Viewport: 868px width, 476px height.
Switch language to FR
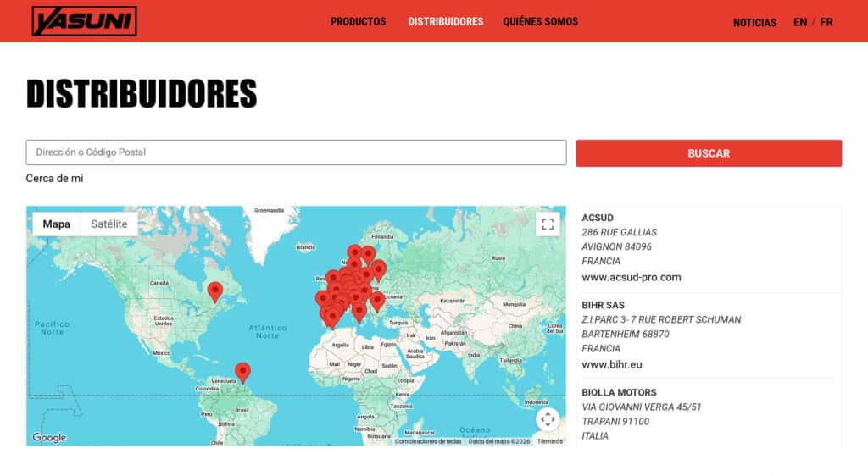[x=826, y=23]
